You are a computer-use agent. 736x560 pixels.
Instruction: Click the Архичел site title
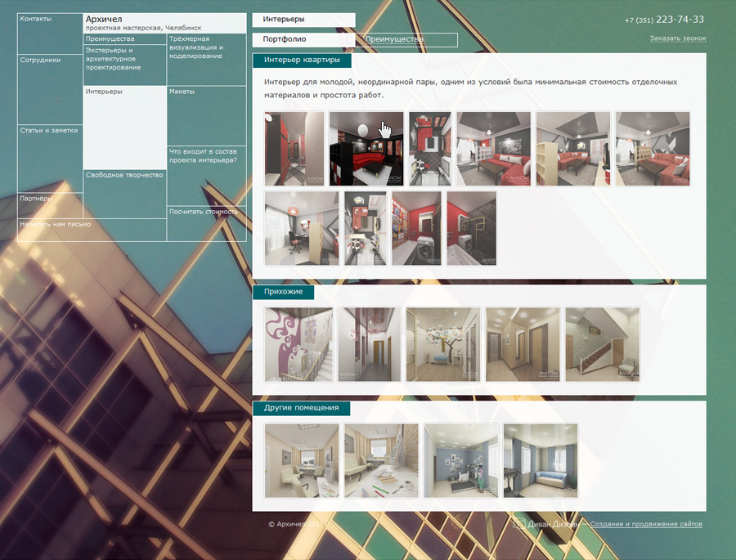point(104,19)
